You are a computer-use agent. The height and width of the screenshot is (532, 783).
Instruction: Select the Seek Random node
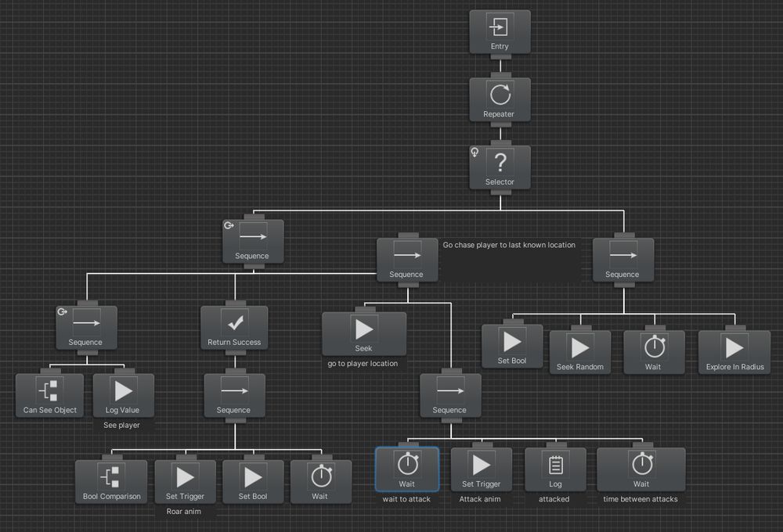tap(580, 352)
